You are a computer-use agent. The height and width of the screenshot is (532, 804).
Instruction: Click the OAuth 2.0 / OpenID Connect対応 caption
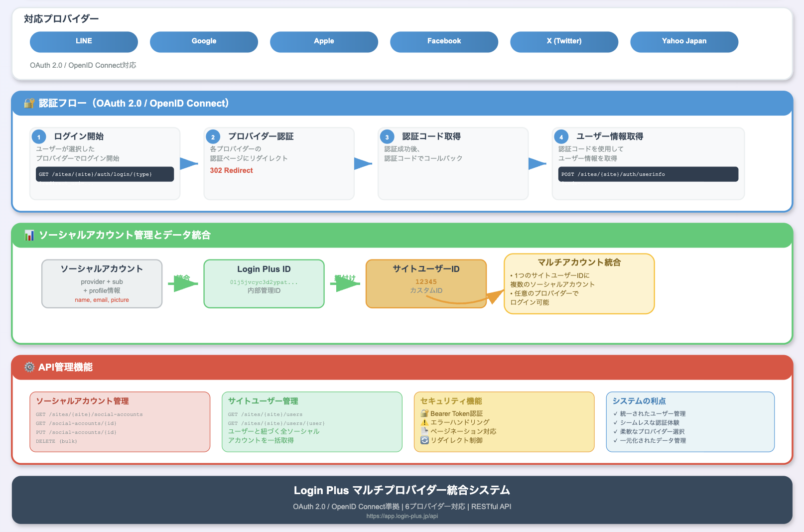[83, 65]
